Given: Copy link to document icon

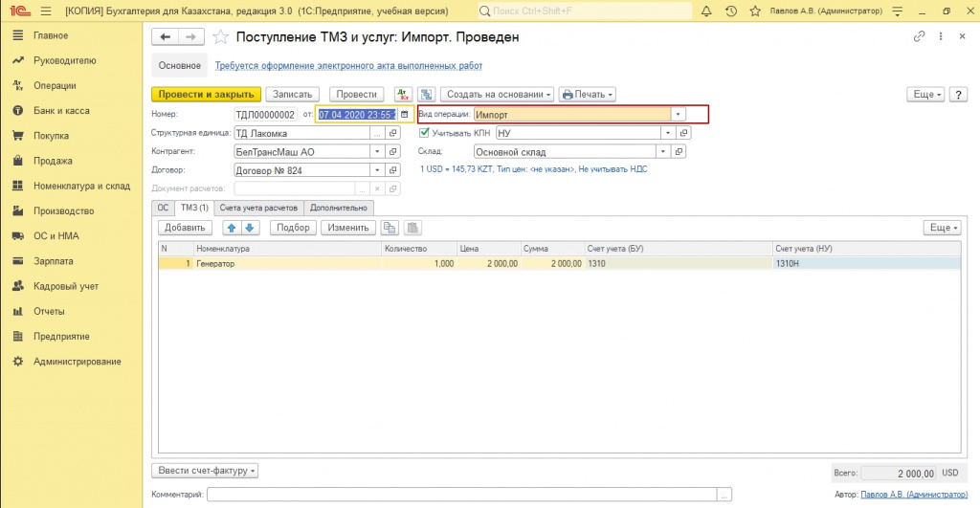Looking at the screenshot, I should coord(919,36).
